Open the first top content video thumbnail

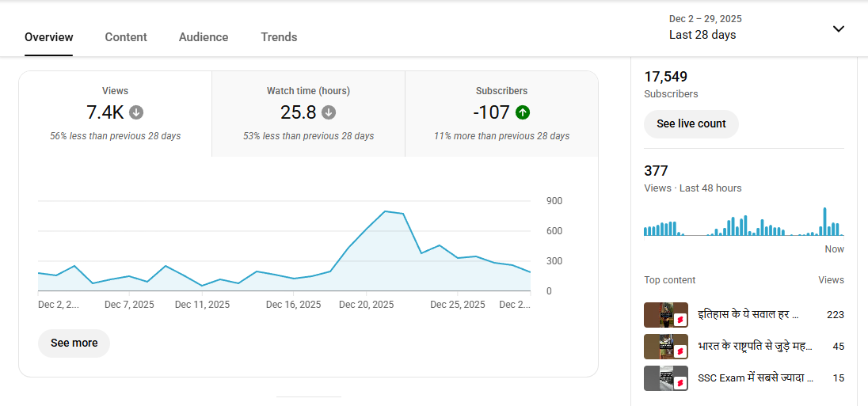click(x=666, y=315)
